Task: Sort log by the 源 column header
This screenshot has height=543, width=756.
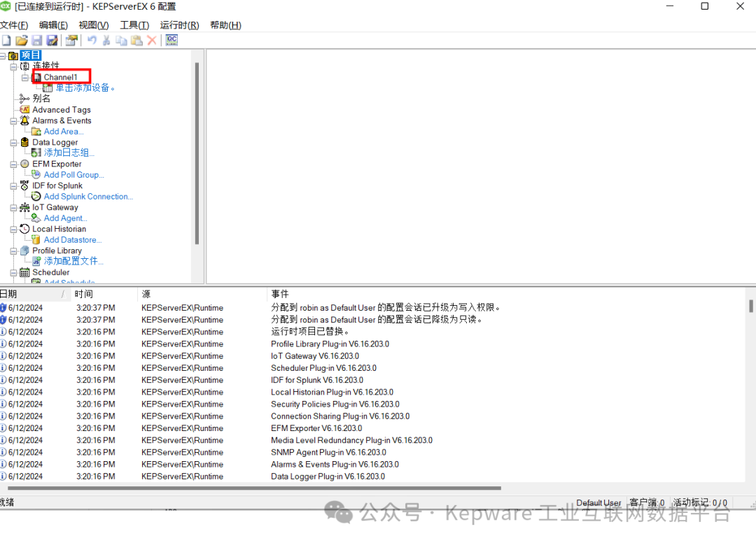Action: pyautogui.click(x=202, y=294)
